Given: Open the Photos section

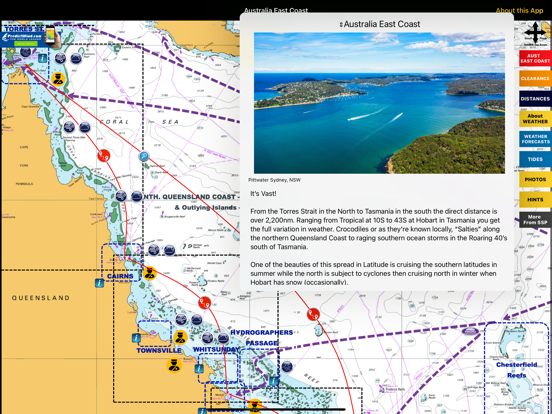Looking at the screenshot, I should pyautogui.click(x=535, y=180).
